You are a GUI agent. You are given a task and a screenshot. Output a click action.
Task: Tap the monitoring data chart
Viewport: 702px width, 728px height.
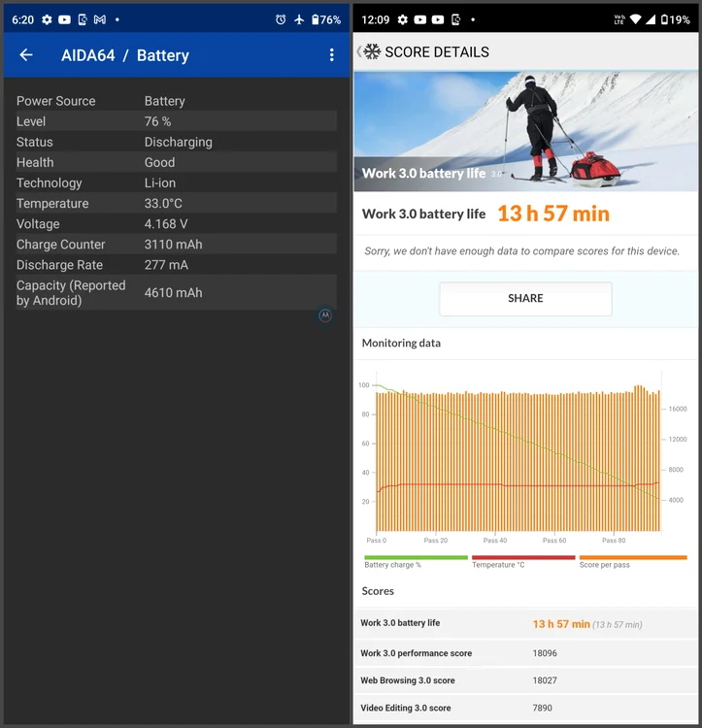[x=522, y=457]
